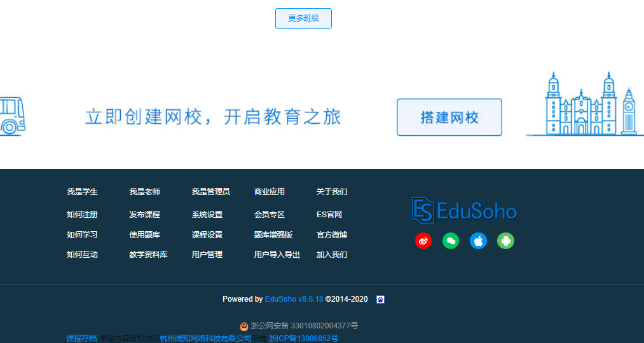The width and height of the screenshot is (644, 343).
Task: Open the 用户导入导出 link
Action: click(x=277, y=255)
